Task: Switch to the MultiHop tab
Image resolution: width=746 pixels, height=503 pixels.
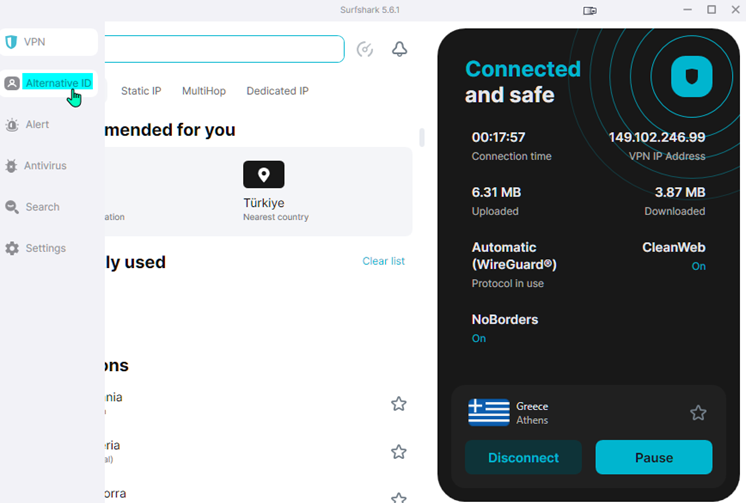Action: (204, 91)
